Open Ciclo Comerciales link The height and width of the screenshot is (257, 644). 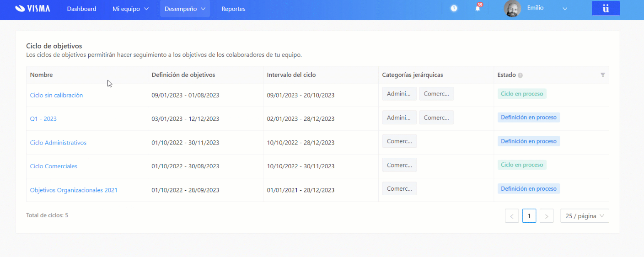pyautogui.click(x=54, y=166)
